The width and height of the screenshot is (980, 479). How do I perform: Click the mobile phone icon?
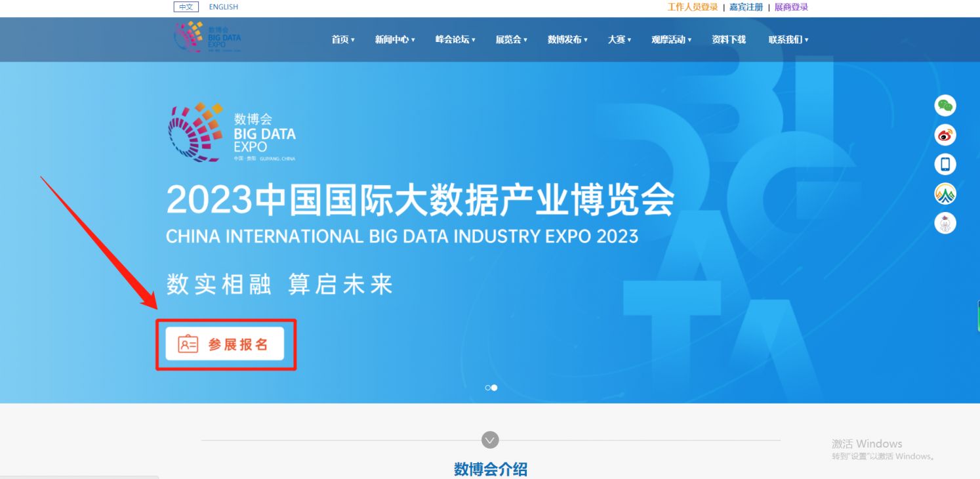click(945, 165)
